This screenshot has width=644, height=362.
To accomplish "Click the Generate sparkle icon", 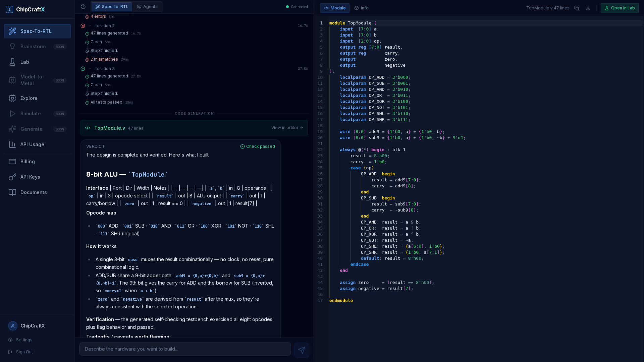I will [x=12, y=129].
